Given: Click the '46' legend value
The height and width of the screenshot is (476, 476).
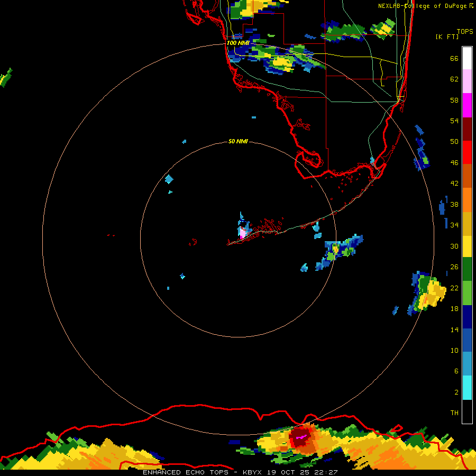Looking at the screenshot, I should pyautogui.click(x=454, y=162).
